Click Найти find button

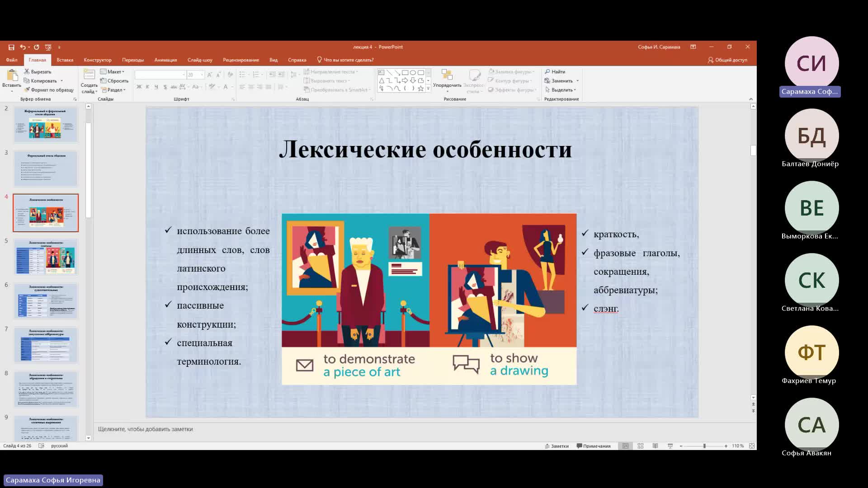click(555, 71)
